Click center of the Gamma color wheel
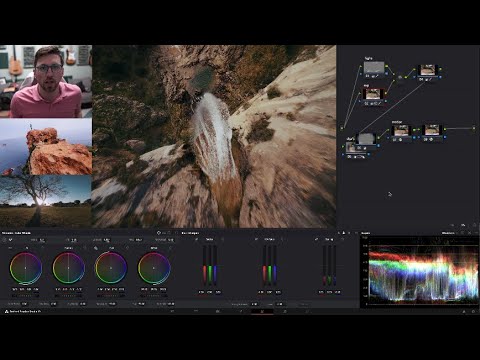 (x=68, y=268)
